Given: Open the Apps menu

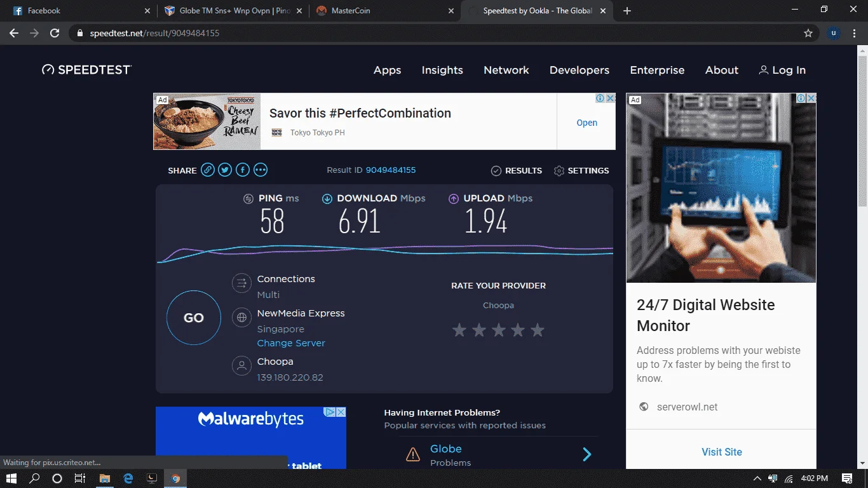Looking at the screenshot, I should click(388, 70).
